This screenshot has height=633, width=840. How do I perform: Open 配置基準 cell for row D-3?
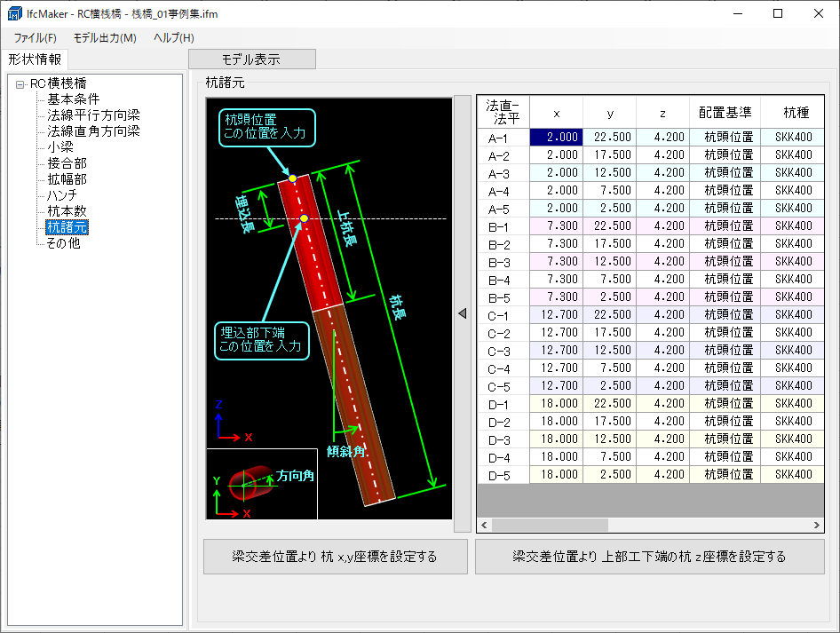click(725, 439)
